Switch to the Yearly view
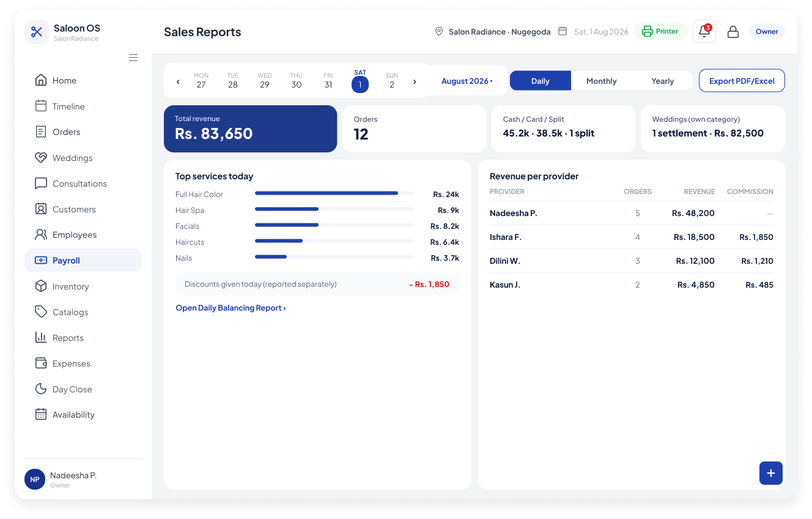 663,81
